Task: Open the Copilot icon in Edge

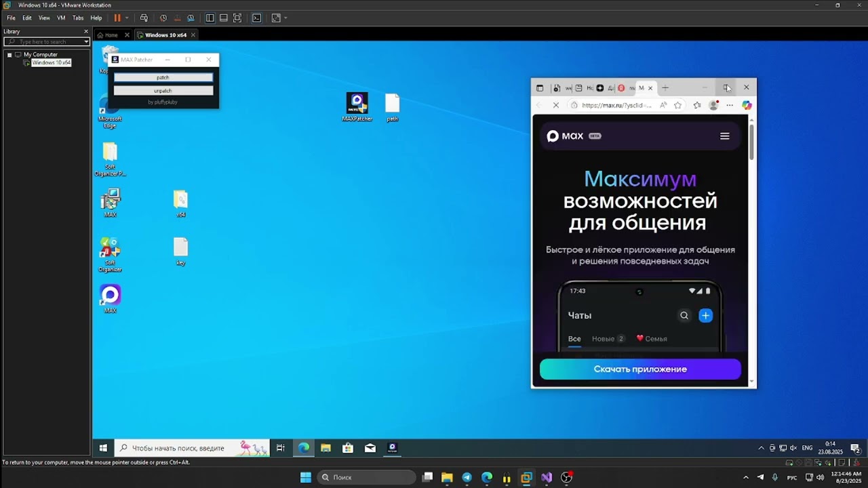Action: [x=747, y=105]
